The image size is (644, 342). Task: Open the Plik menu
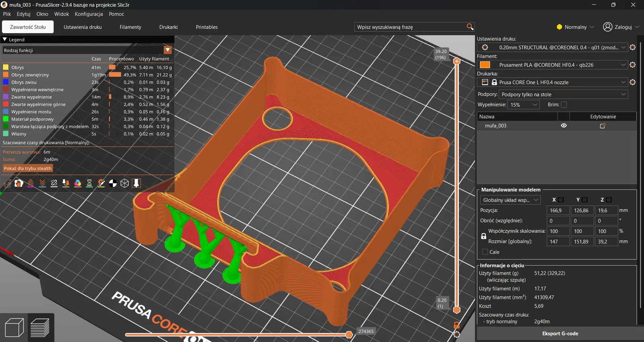[x=7, y=14]
